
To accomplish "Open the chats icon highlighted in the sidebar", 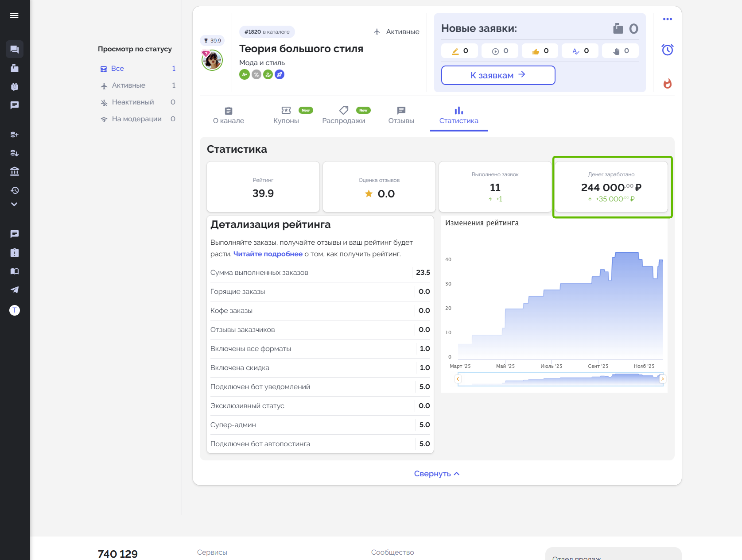I will pos(15,49).
